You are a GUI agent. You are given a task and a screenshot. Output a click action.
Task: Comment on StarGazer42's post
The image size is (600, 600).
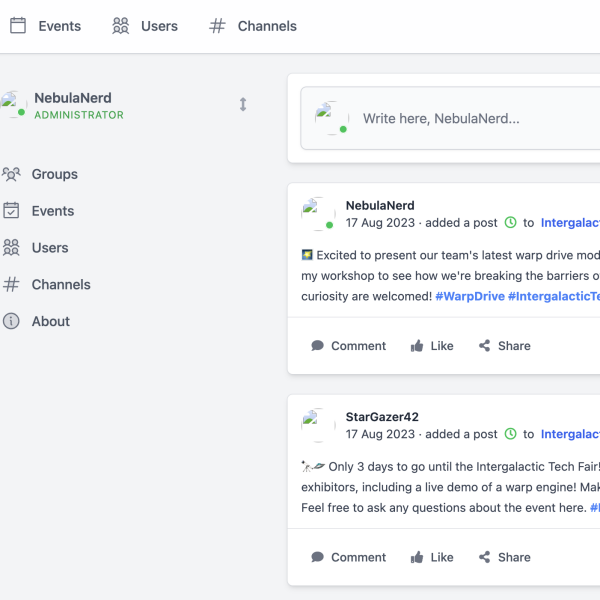tap(348, 557)
